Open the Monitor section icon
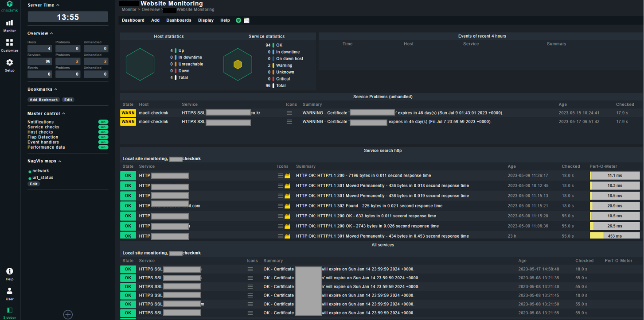 click(x=9, y=23)
